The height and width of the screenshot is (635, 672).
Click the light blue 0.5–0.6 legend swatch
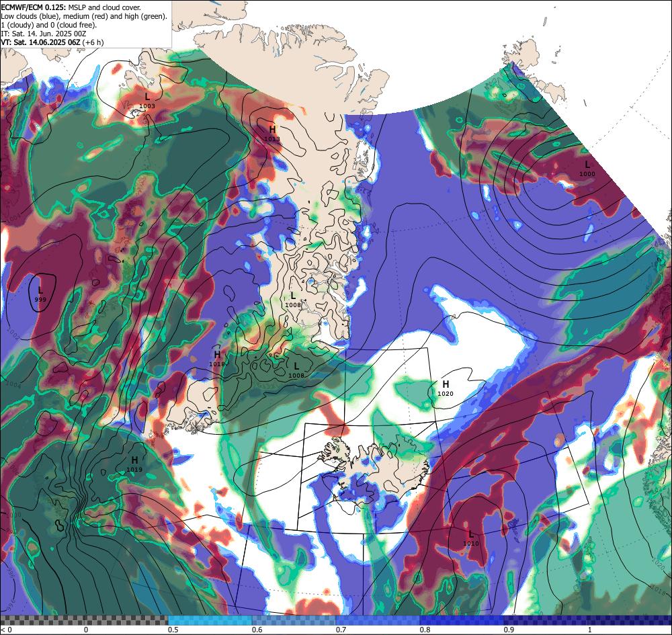click(210, 620)
